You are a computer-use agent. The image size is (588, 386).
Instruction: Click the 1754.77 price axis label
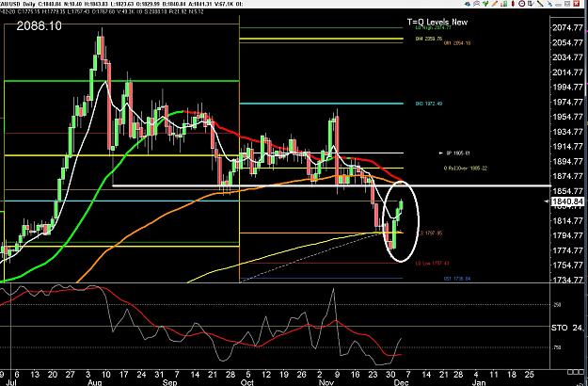567,265
